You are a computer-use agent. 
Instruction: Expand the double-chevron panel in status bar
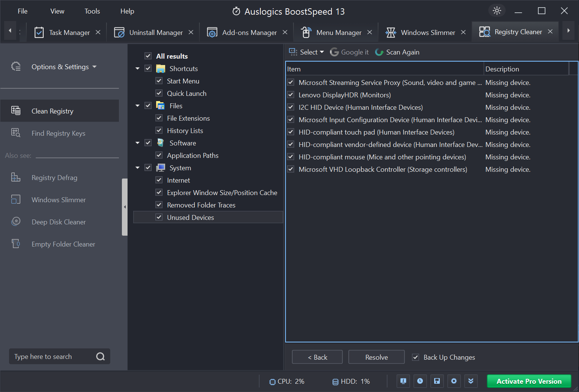(471, 381)
